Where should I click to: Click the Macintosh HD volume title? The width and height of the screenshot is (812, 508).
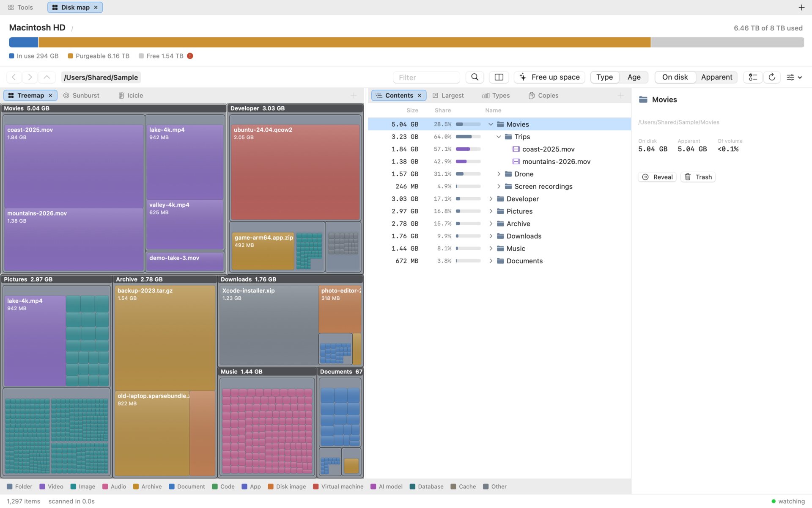(37, 28)
